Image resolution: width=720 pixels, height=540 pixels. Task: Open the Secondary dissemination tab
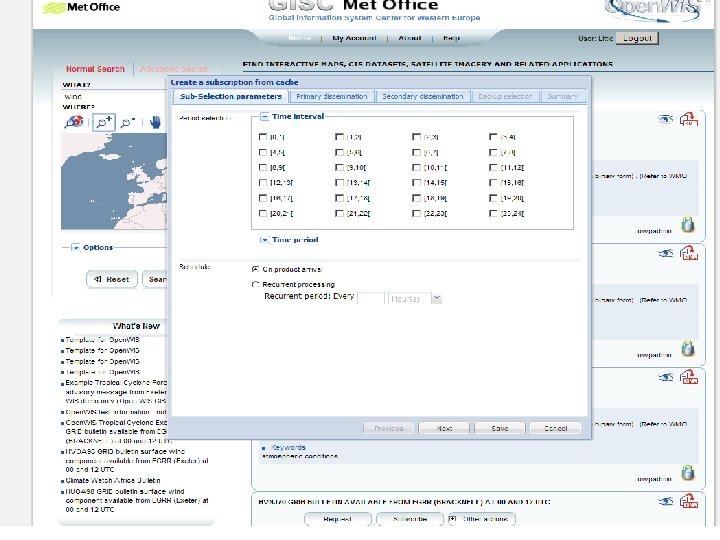click(x=423, y=96)
